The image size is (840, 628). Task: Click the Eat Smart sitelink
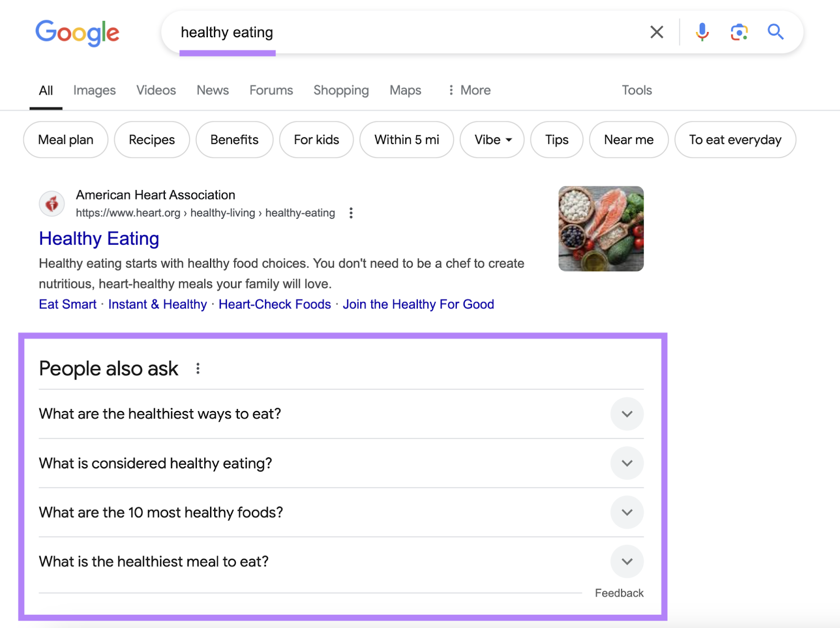point(67,304)
